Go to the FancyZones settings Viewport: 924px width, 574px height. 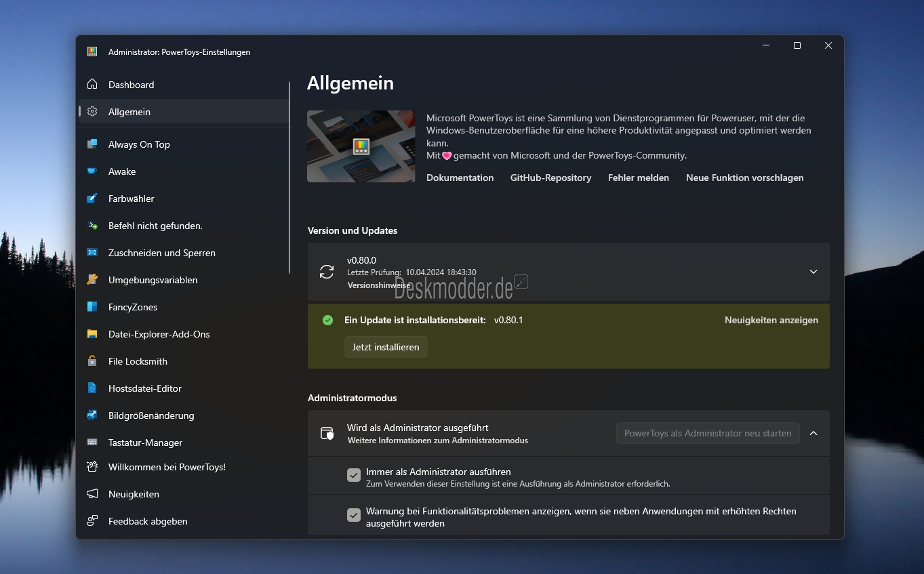point(184,307)
